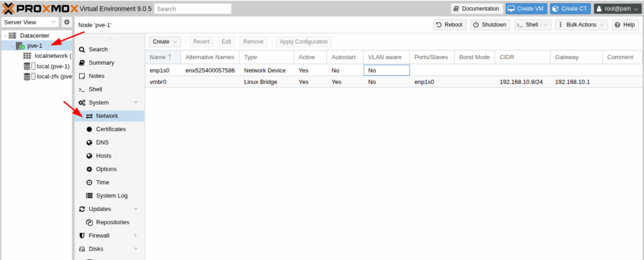
Task: Sort by VLAN aware column header
Action: [x=386, y=57]
